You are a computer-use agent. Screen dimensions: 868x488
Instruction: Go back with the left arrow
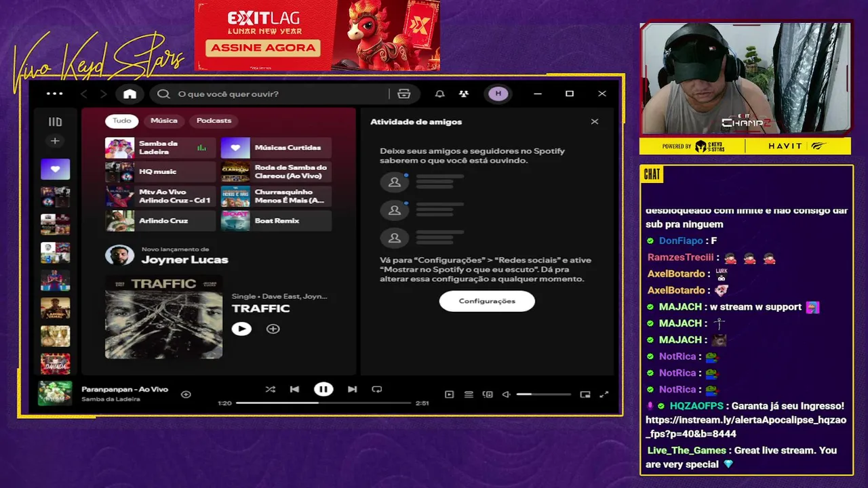[x=84, y=94]
